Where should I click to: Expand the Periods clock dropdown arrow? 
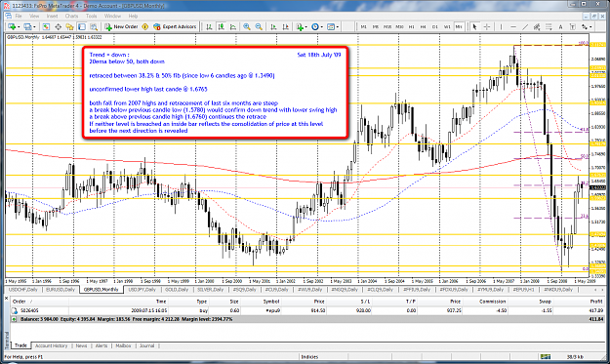[x=321, y=26]
